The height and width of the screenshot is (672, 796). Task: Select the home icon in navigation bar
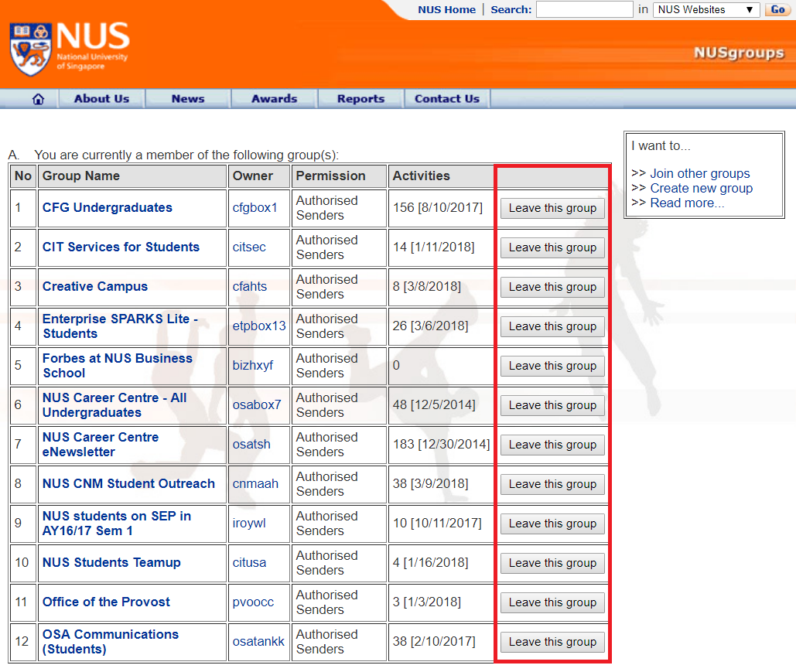37,98
